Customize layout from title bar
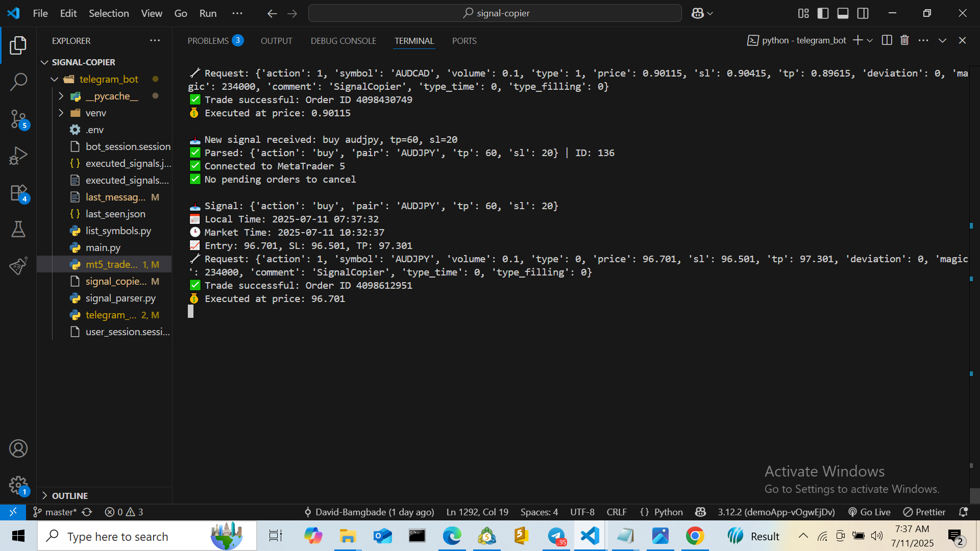 (x=803, y=13)
